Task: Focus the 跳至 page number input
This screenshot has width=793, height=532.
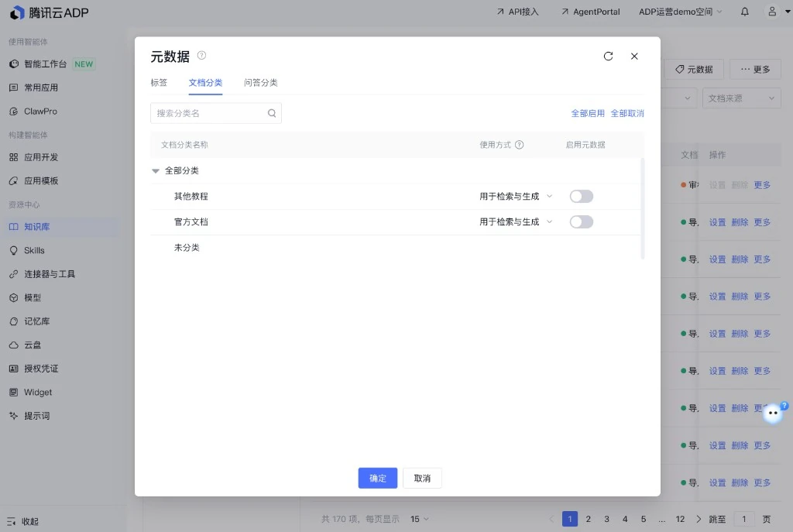Action: tap(744, 519)
